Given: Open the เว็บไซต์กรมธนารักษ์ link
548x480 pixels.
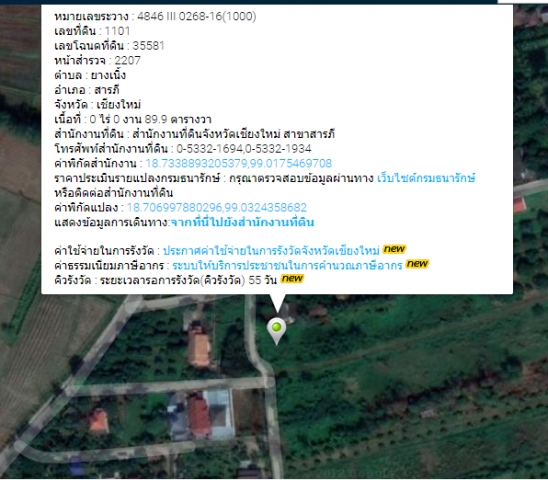Looking at the screenshot, I should coord(426,178).
